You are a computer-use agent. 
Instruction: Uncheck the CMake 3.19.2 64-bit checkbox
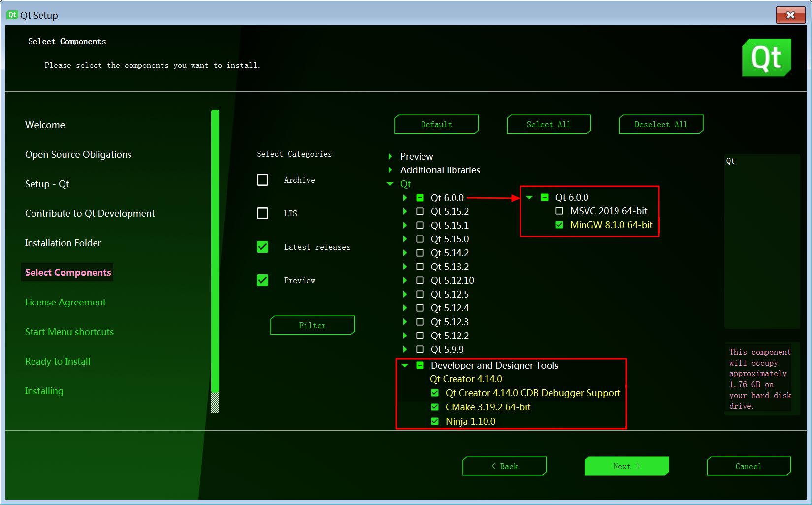click(x=435, y=407)
